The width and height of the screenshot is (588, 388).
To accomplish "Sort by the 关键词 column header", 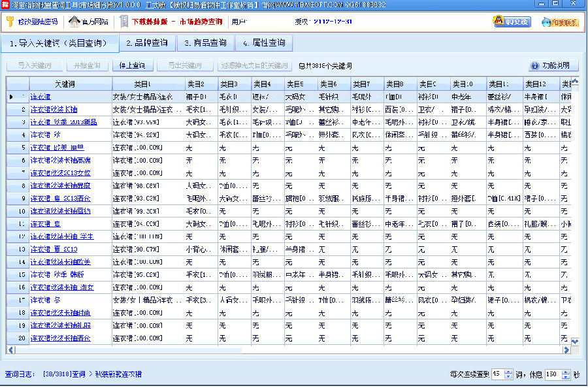I will (x=65, y=84).
